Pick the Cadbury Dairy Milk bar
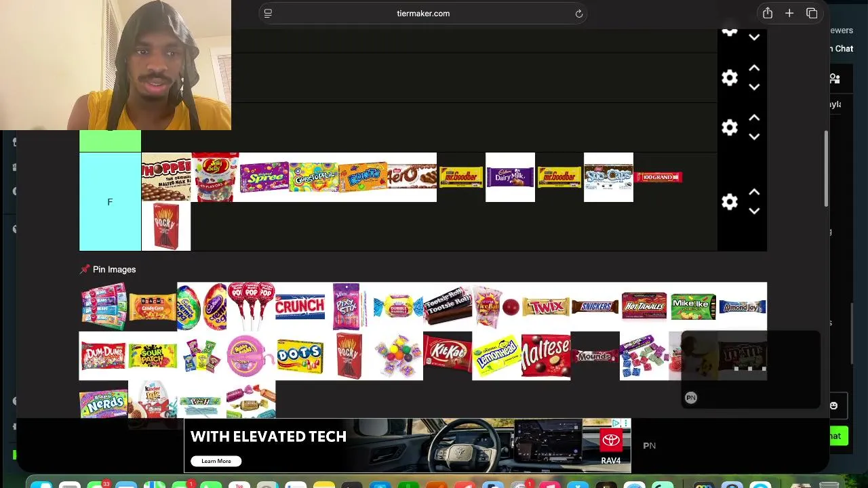Viewport: 868px width, 488px height. [x=510, y=177]
